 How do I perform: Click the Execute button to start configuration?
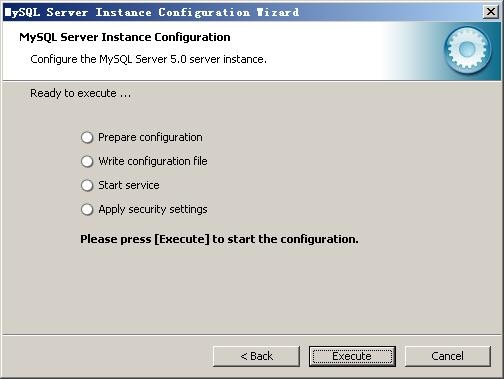tap(352, 356)
